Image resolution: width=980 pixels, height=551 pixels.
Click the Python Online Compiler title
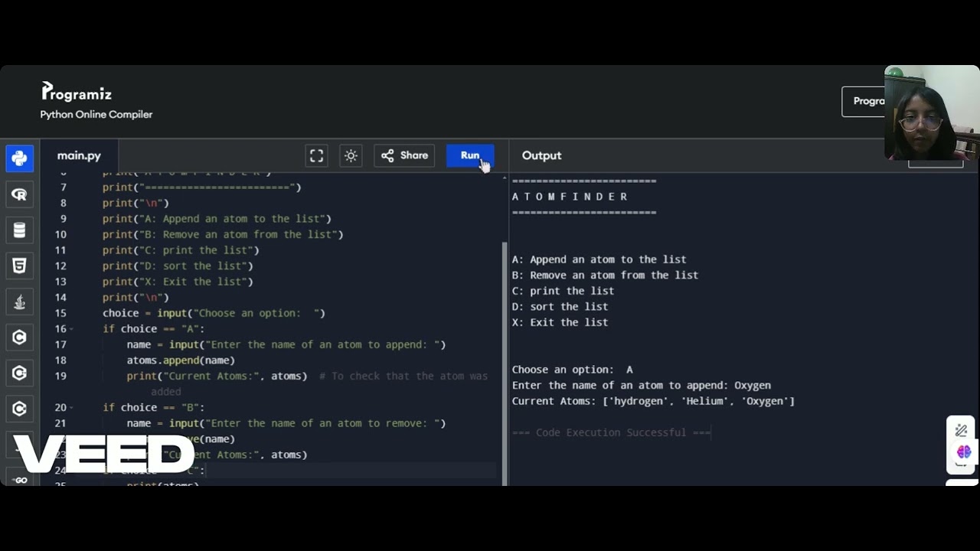(x=96, y=114)
